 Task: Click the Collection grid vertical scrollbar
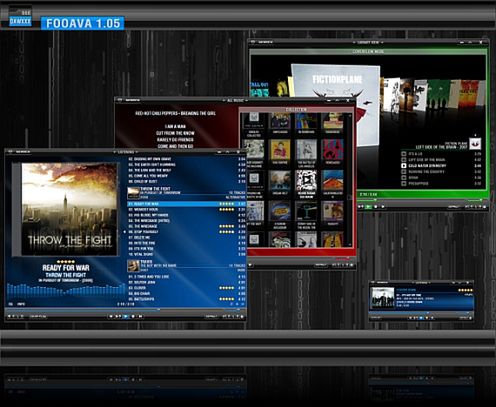click(x=349, y=180)
